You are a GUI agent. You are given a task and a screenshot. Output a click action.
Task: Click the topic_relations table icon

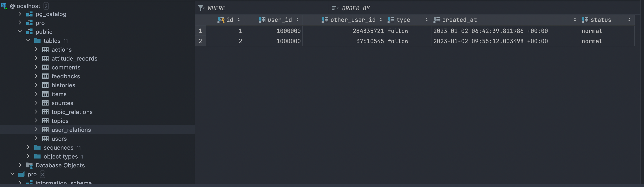(45, 112)
